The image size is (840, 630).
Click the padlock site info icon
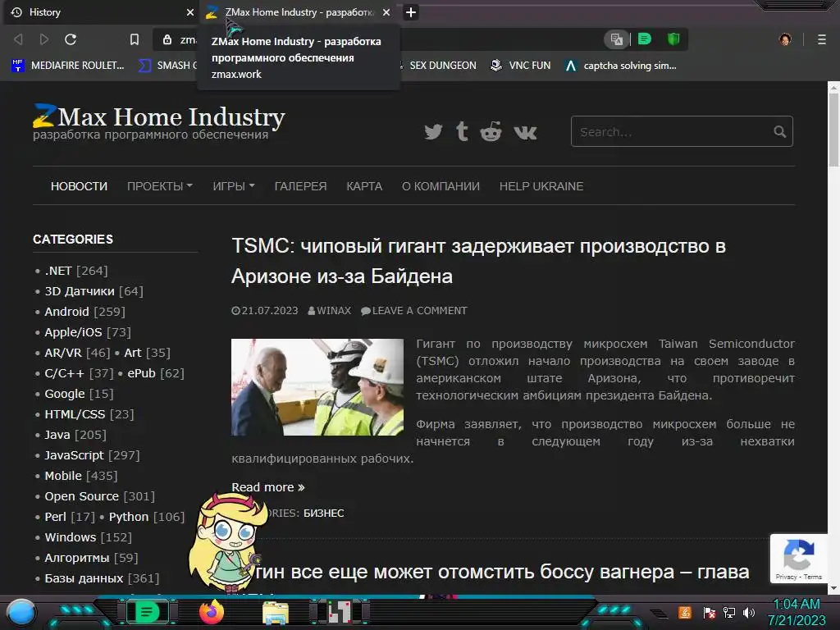tap(167, 39)
